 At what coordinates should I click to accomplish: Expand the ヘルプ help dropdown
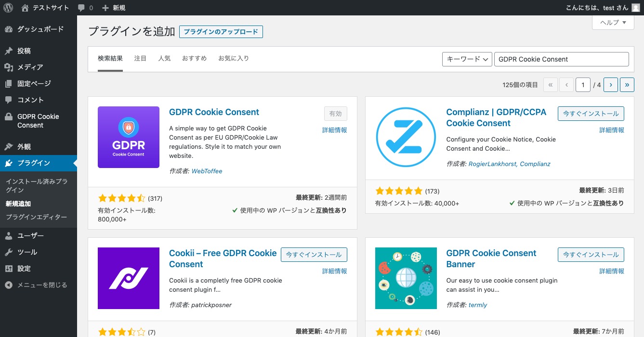point(613,23)
